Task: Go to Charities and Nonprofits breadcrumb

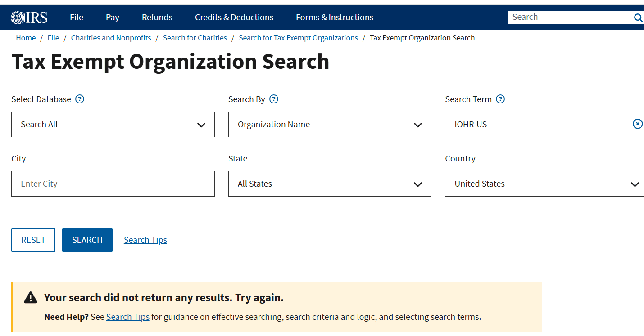Action: point(111,38)
